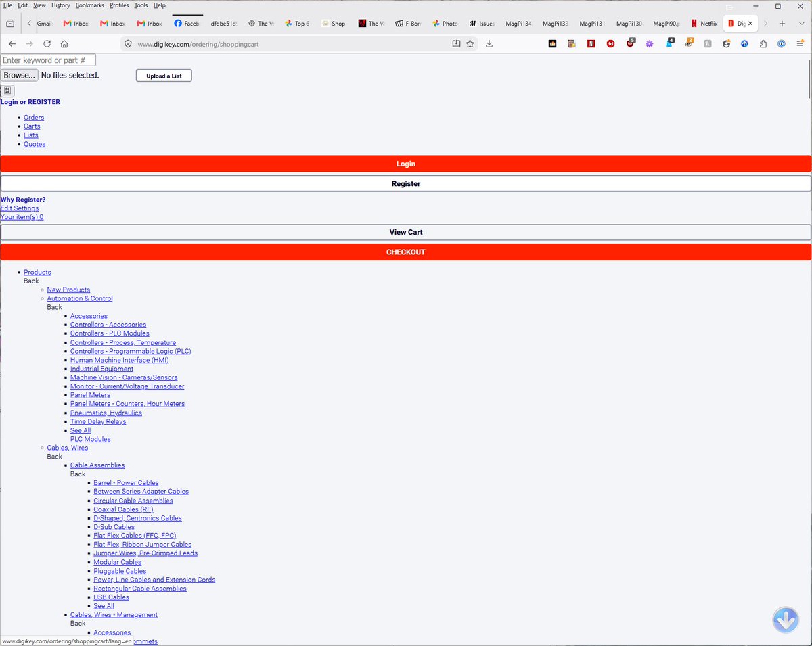Viewport: 812px width, 646px height.
Task: Click the blue up-arrow extension icon
Action: click(744, 43)
